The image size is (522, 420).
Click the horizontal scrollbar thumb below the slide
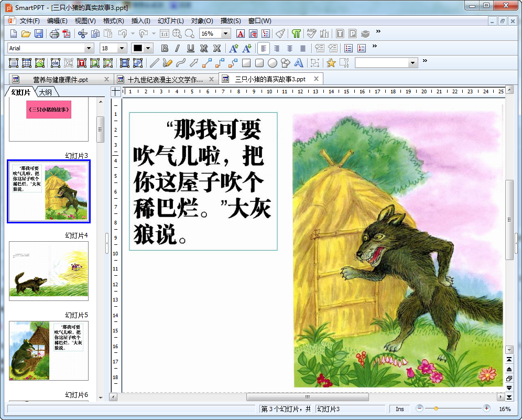point(307,397)
